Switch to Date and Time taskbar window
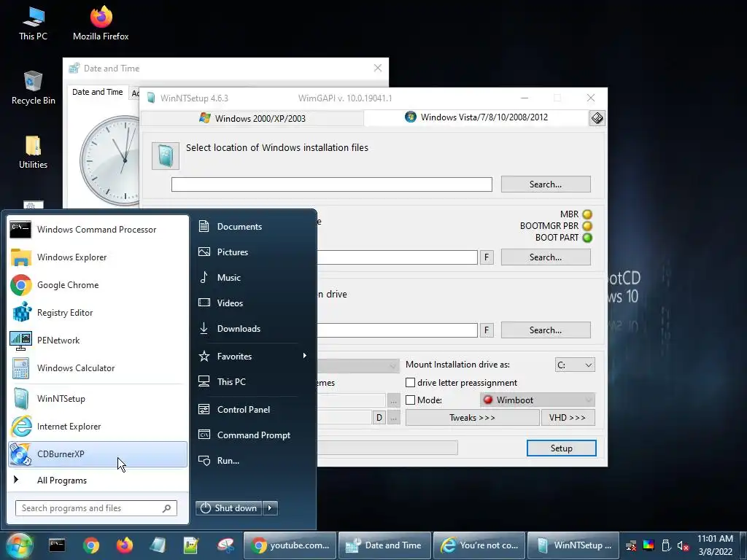The height and width of the screenshot is (560, 747). [x=384, y=545]
